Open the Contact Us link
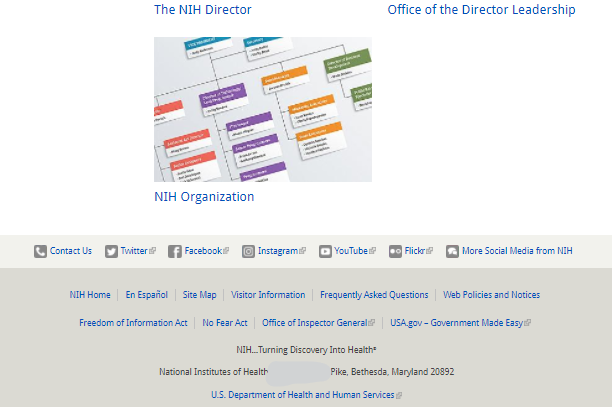 click(71, 251)
